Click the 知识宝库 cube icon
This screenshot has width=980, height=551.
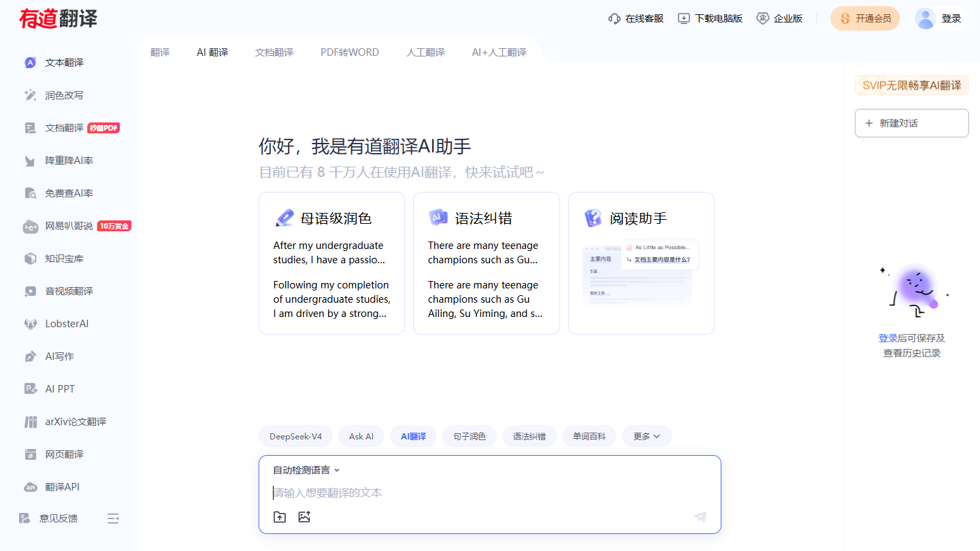(x=30, y=258)
